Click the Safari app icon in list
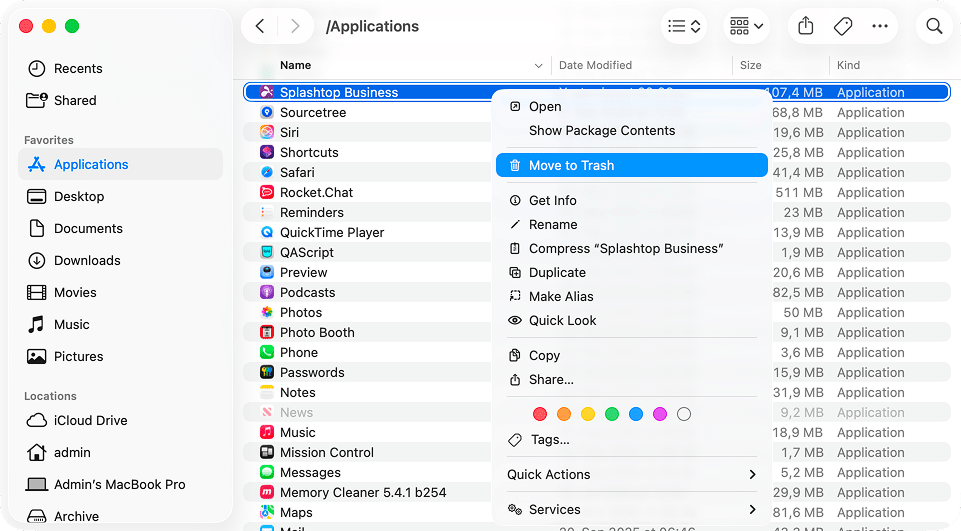 click(x=267, y=172)
